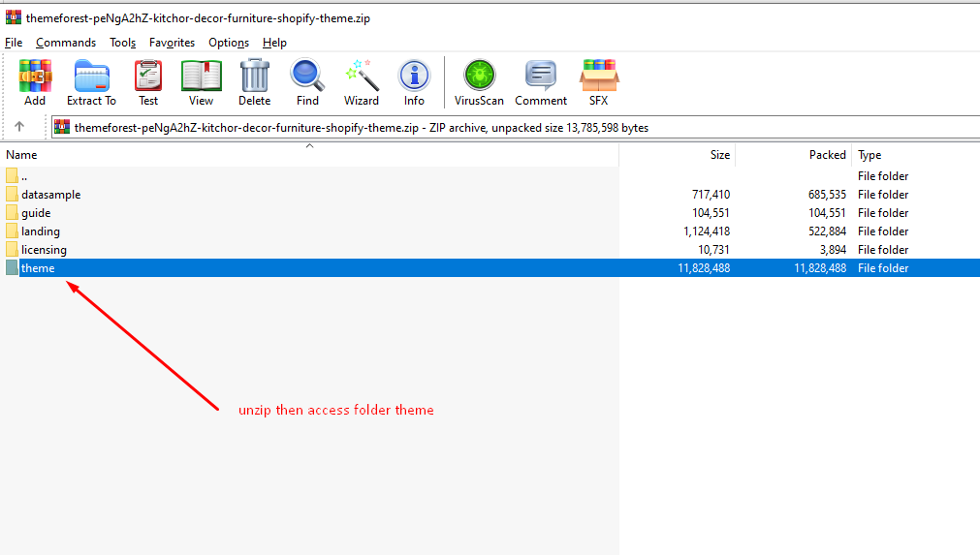980x555 pixels.
Task: Click the Extract To toolbar icon
Action: point(92,76)
